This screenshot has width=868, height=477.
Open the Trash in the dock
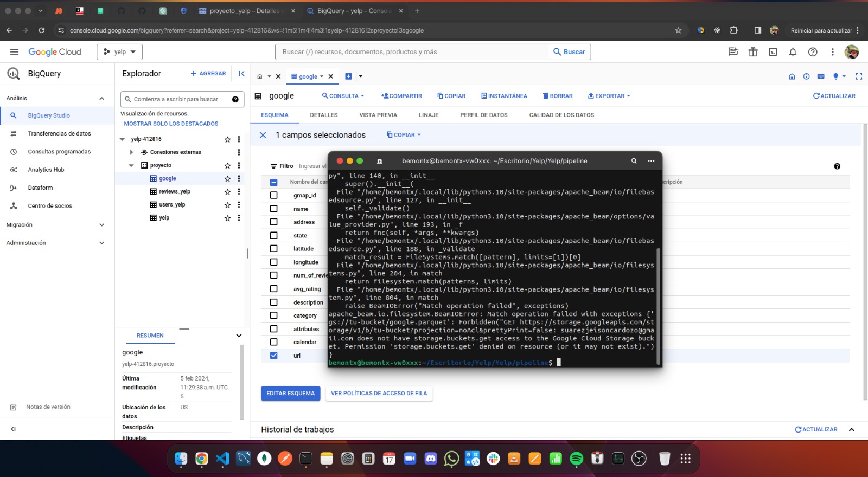(665, 459)
